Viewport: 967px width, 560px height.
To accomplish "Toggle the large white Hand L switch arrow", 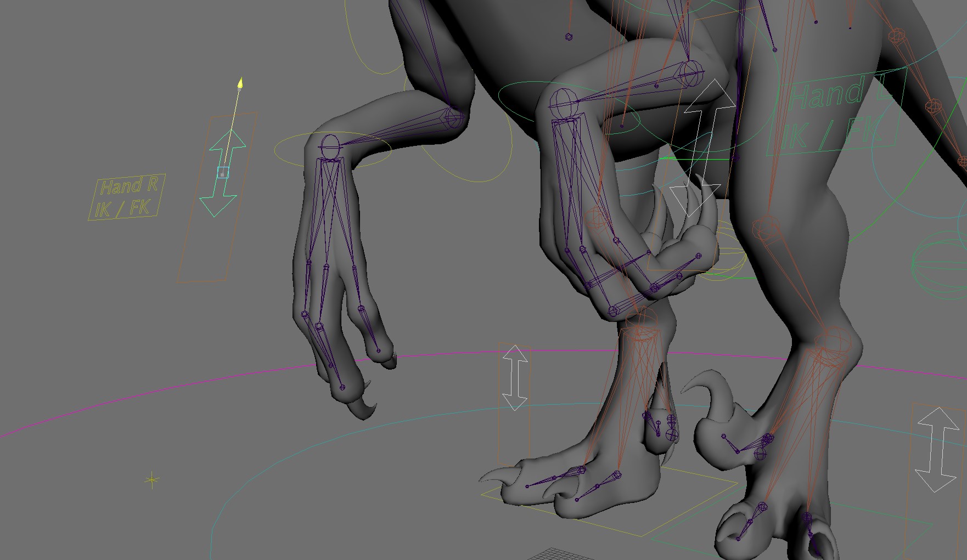I will [702, 148].
